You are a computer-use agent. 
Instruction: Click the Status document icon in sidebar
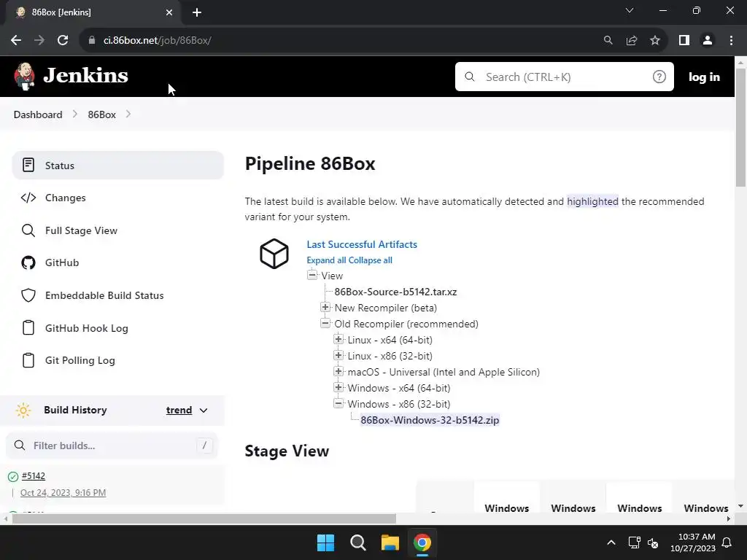pos(28,166)
